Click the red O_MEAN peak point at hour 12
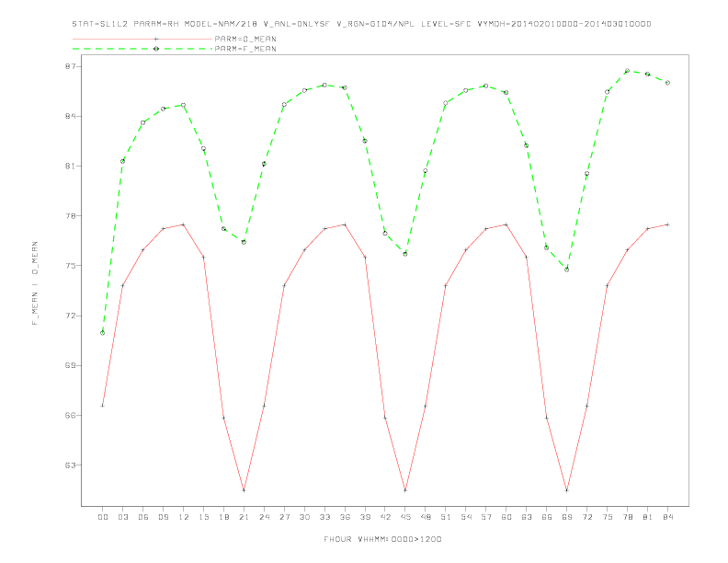Viewport: 728px width, 563px height. [x=184, y=224]
